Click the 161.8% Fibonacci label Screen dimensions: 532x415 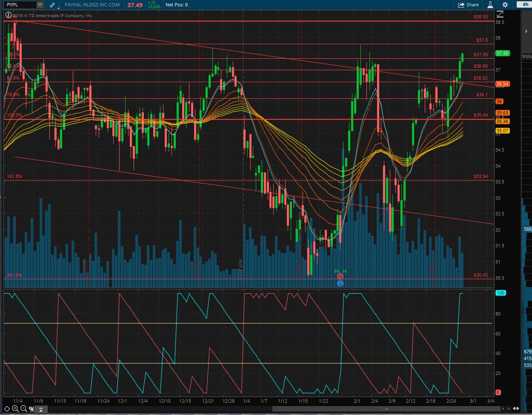[x=14, y=176]
